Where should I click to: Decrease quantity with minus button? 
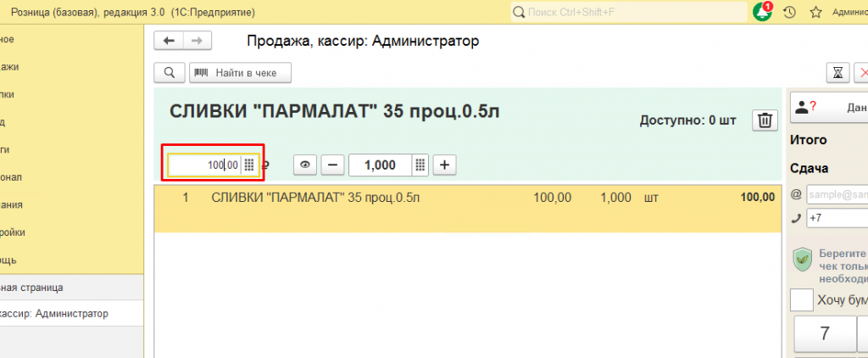pos(332,165)
